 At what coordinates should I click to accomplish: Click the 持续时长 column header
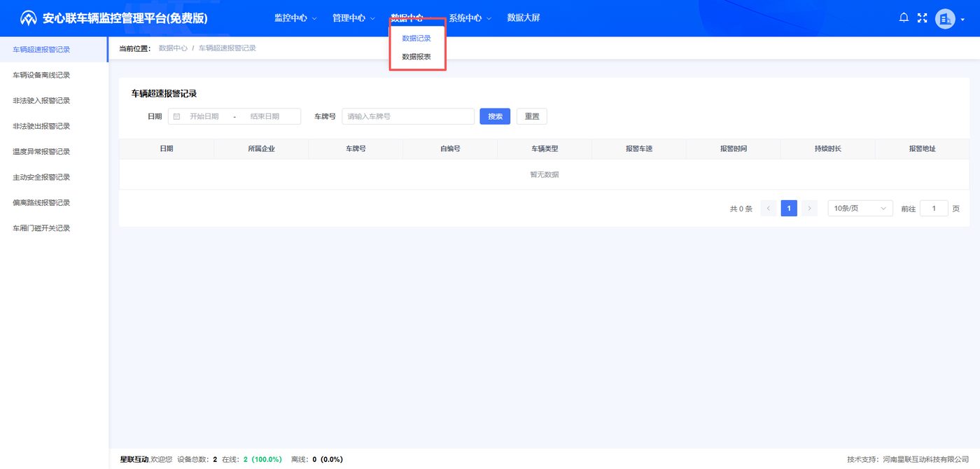pyautogui.click(x=828, y=149)
